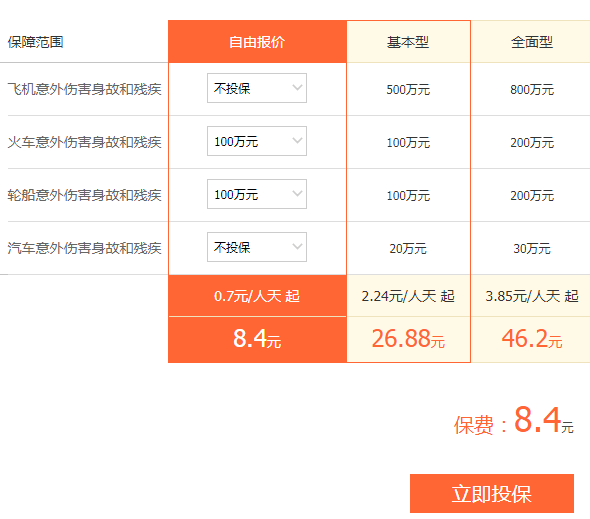This screenshot has height=519, width=590.
Task: Click the 30万元 car coverage in 全面型
Action: tap(532, 248)
